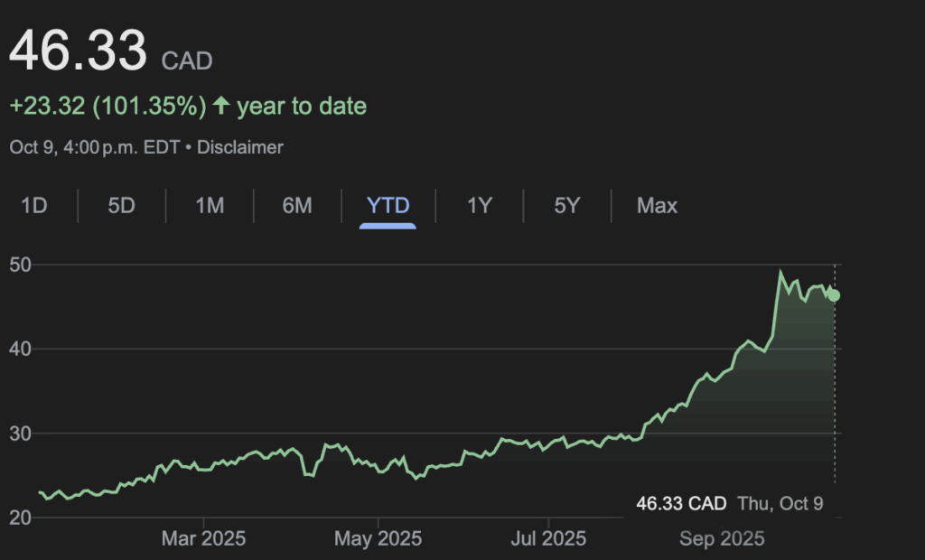This screenshot has width=925, height=560.
Task: Choose the Max time range
Action: (657, 205)
